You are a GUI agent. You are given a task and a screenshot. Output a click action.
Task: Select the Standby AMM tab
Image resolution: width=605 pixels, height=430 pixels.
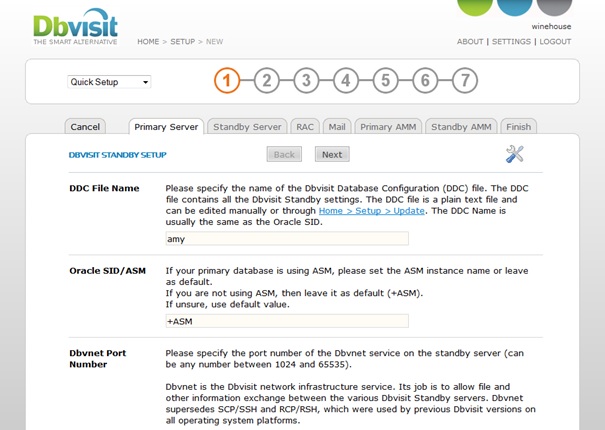click(x=461, y=127)
